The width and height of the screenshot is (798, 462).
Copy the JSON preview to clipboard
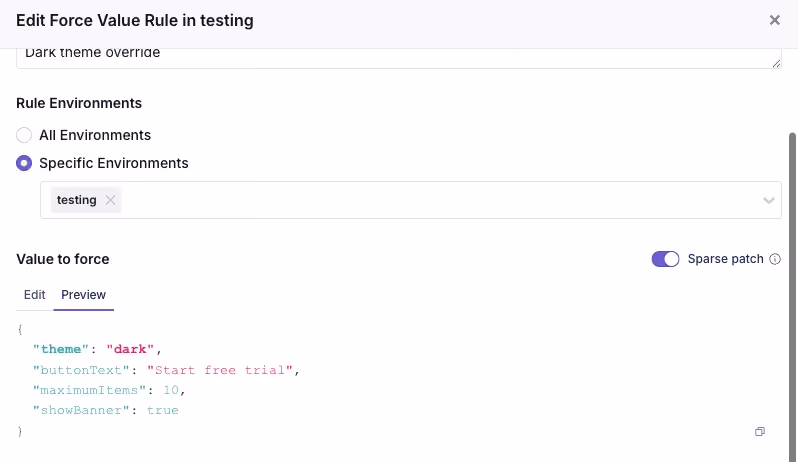tap(760, 431)
